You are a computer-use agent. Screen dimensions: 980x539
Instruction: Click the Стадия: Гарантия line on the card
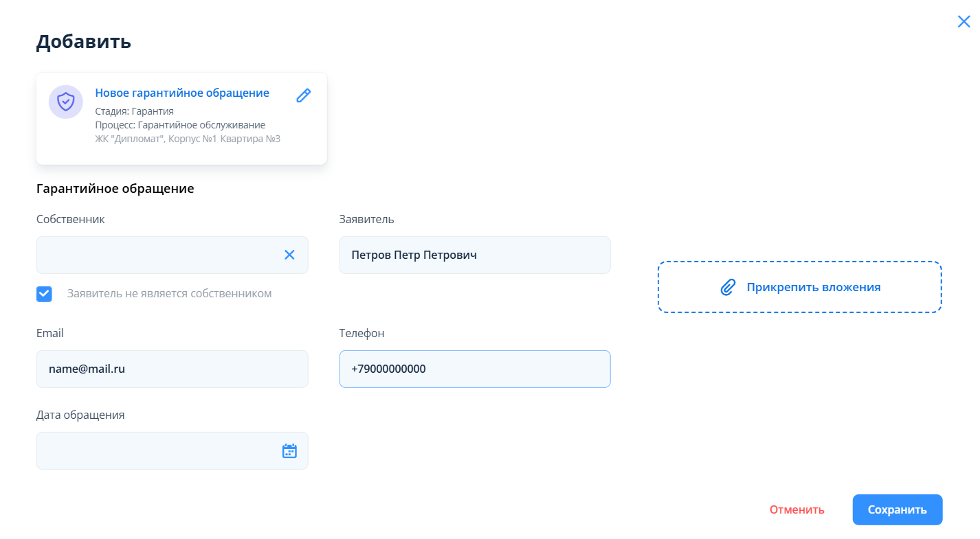click(x=134, y=111)
